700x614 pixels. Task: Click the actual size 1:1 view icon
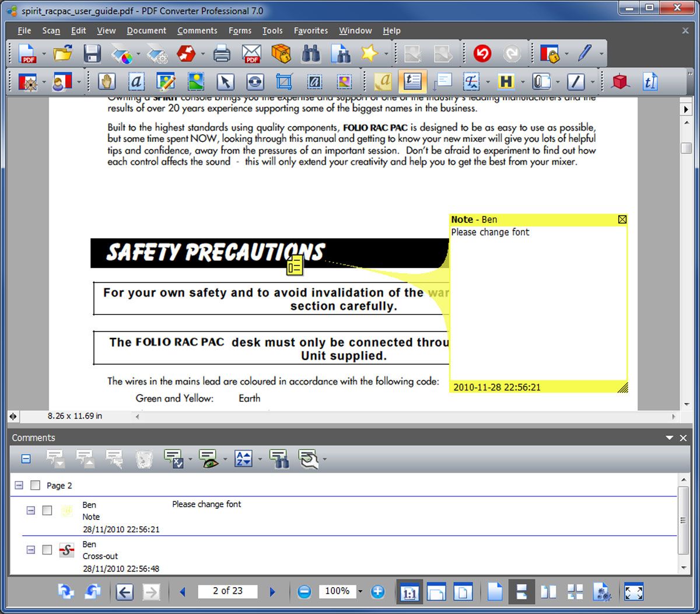coord(409,592)
